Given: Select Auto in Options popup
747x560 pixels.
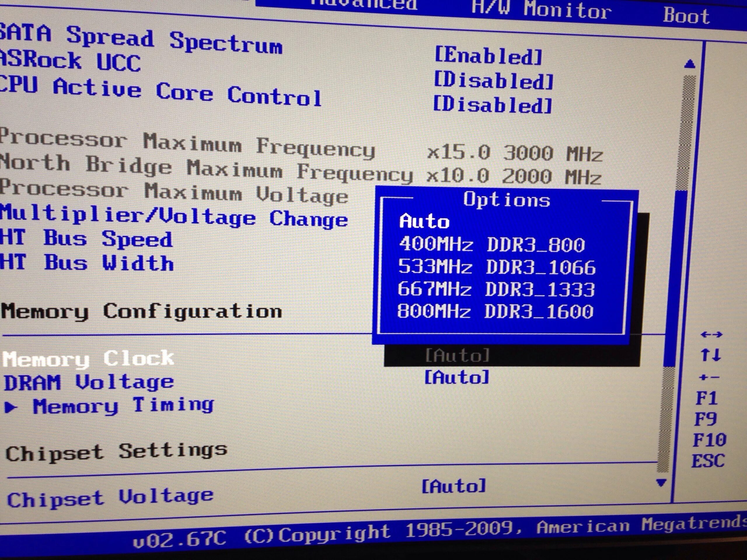Looking at the screenshot, I should pyautogui.click(x=424, y=222).
